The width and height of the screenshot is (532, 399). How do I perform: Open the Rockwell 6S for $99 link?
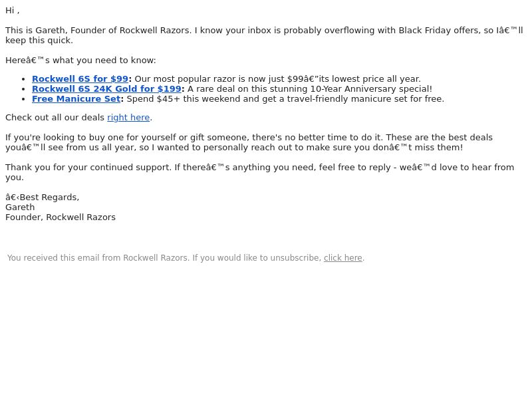(80, 79)
